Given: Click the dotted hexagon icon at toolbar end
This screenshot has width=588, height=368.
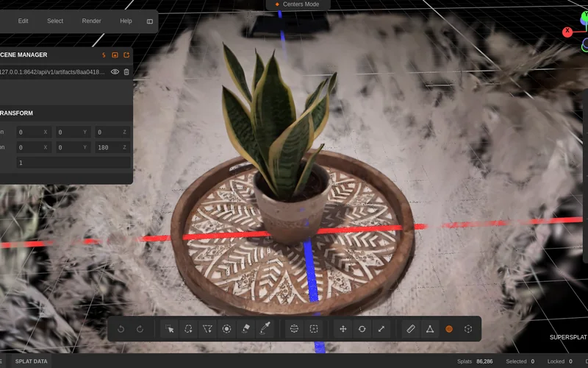Looking at the screenshot, I should [x=468, y=329].
